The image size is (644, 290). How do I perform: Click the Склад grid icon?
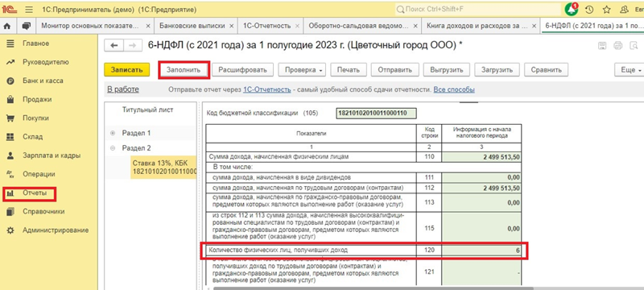pos(10,137)
